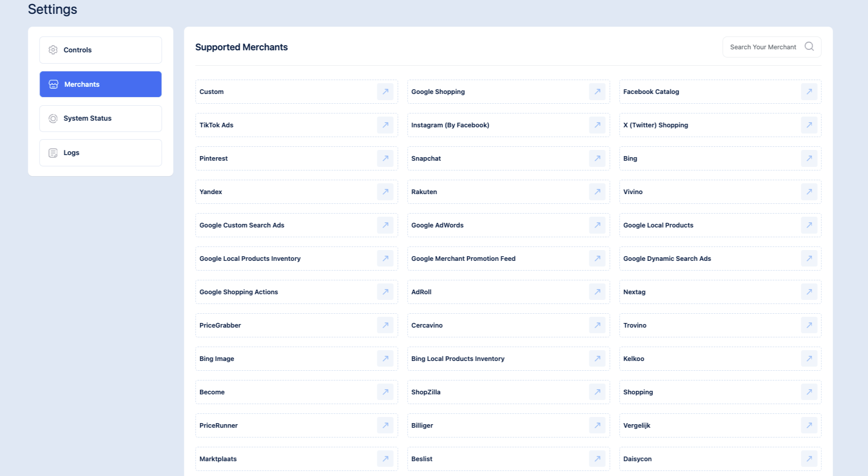The image size is (868, 476).
Task: Click the Pinterest arrow icon
Action: pos(385,158)
